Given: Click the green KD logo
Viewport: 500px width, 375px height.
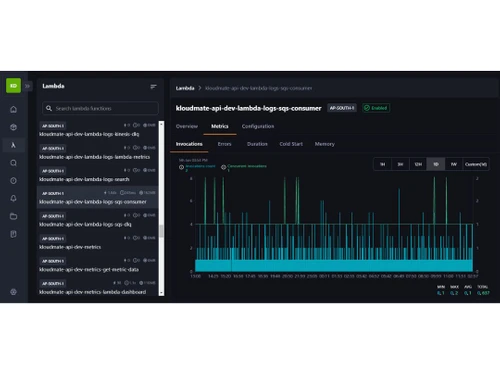Looking at the screenshot, I should click(x=13, y=86).
